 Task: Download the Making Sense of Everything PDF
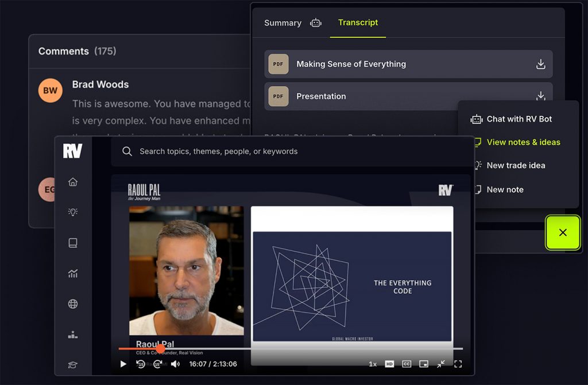[x=540, y=64]
